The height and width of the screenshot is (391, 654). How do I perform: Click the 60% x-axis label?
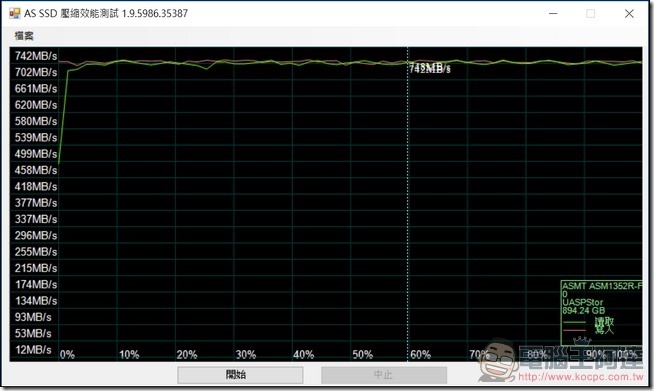tap(420, 355)
